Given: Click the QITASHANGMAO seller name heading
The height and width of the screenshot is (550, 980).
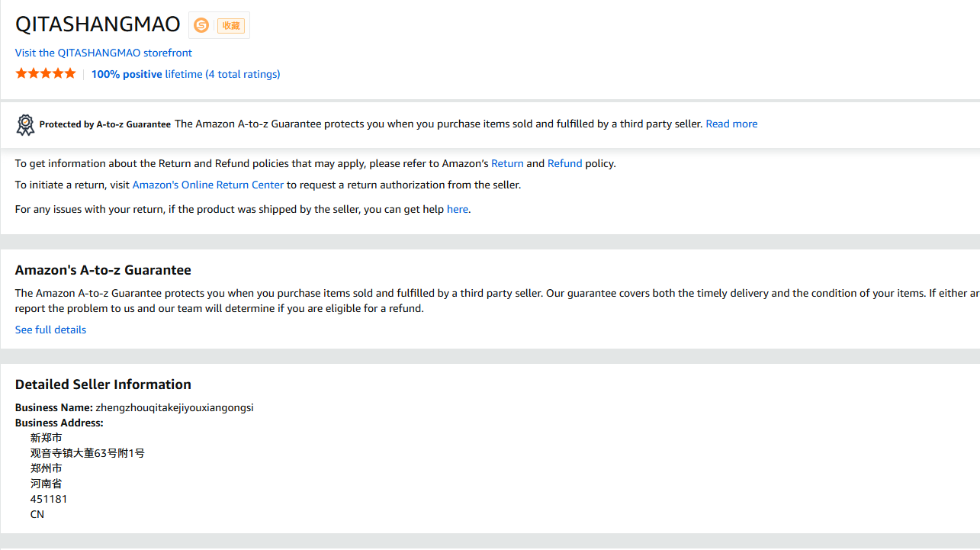Looking at the screenshot, I should 98,24.
